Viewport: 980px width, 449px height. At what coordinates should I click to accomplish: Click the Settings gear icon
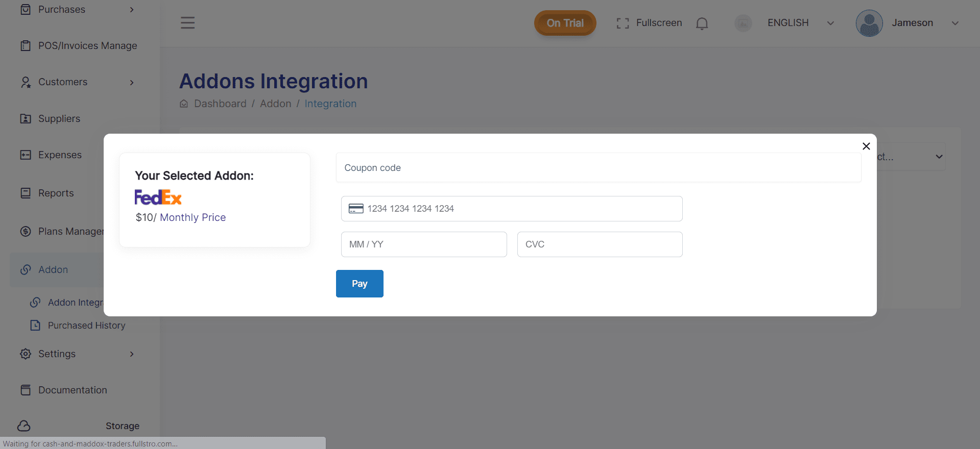[x=26, y=354]
